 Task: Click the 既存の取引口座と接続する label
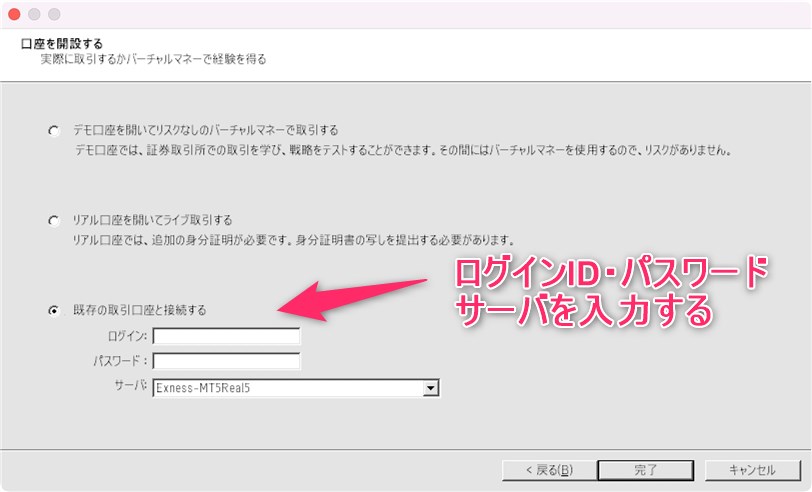click(x=140, y=310)
